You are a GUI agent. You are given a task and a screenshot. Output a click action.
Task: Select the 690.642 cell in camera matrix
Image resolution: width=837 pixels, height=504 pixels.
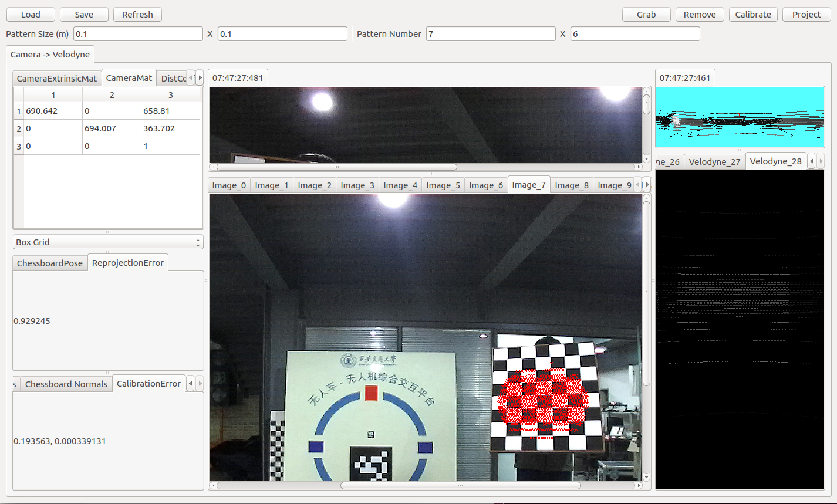tap(53, 111)
